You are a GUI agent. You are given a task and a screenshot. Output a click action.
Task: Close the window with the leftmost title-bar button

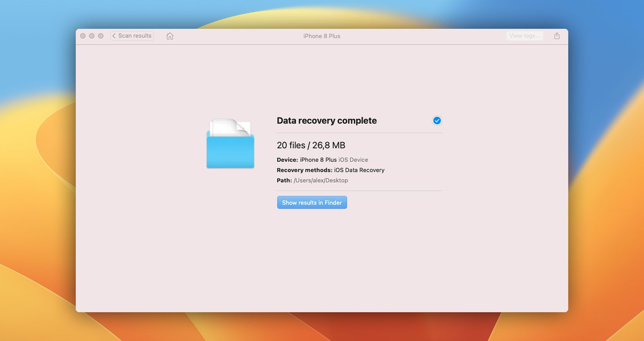click(x=83, y=36)
